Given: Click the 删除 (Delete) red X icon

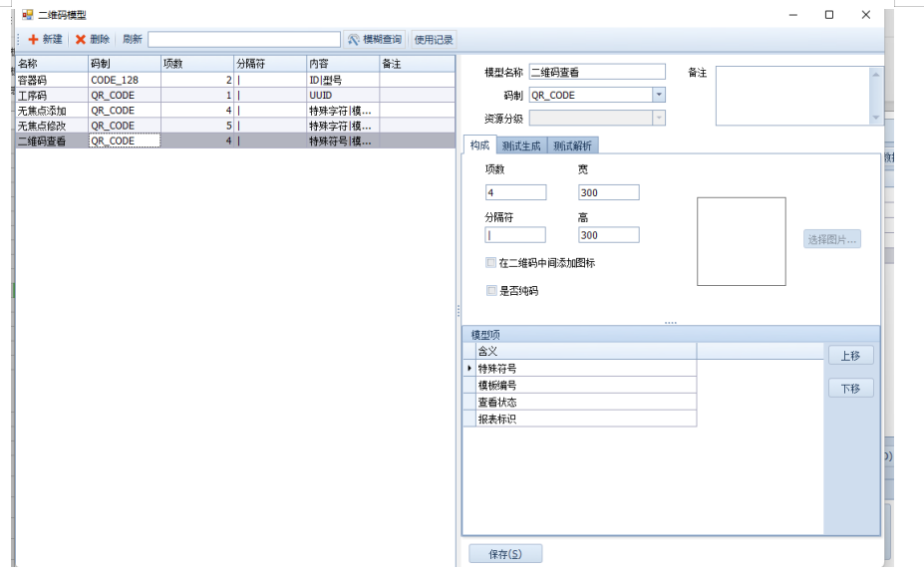Looking at the screenshot, I should pos(81,39).
